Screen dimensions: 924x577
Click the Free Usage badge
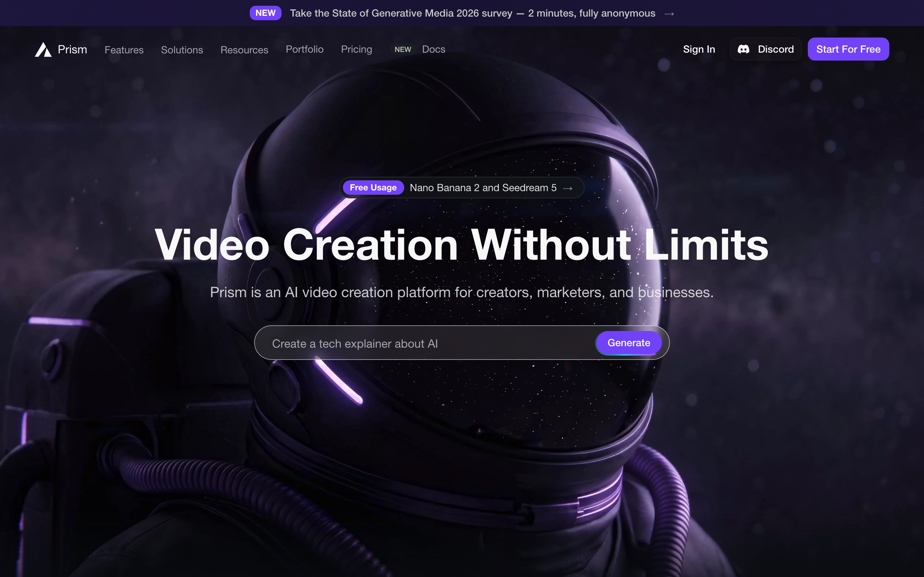pyautogui.click(x=373, y=188)
